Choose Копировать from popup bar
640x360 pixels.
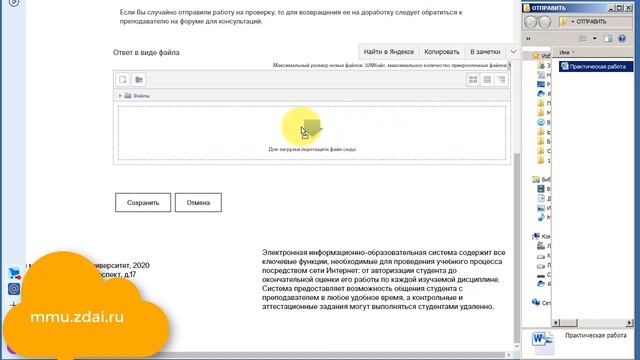coord(442,52)
